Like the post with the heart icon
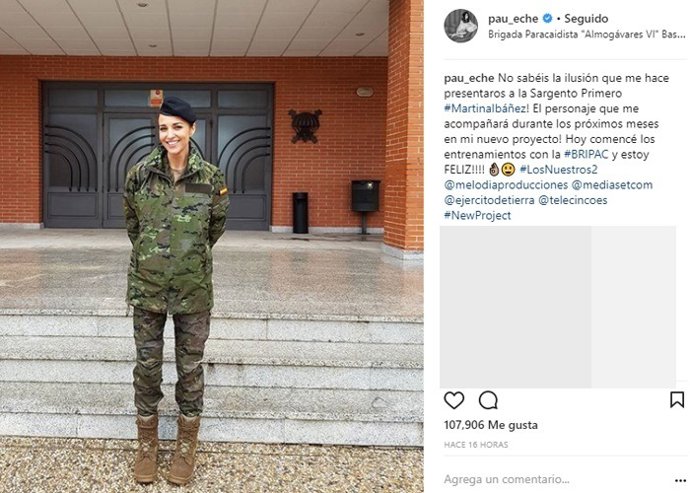This screenshot has width=690, height=493. [x=454, y=400]
